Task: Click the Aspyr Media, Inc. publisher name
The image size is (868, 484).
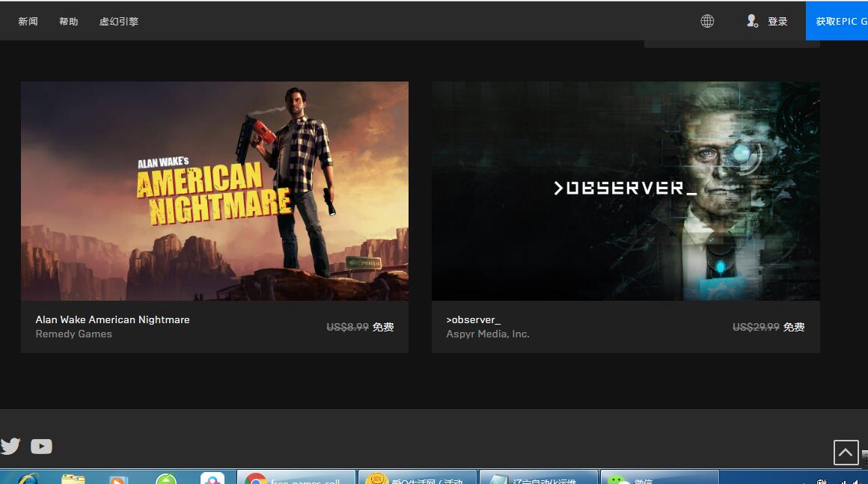Action: tap(488, 334)
